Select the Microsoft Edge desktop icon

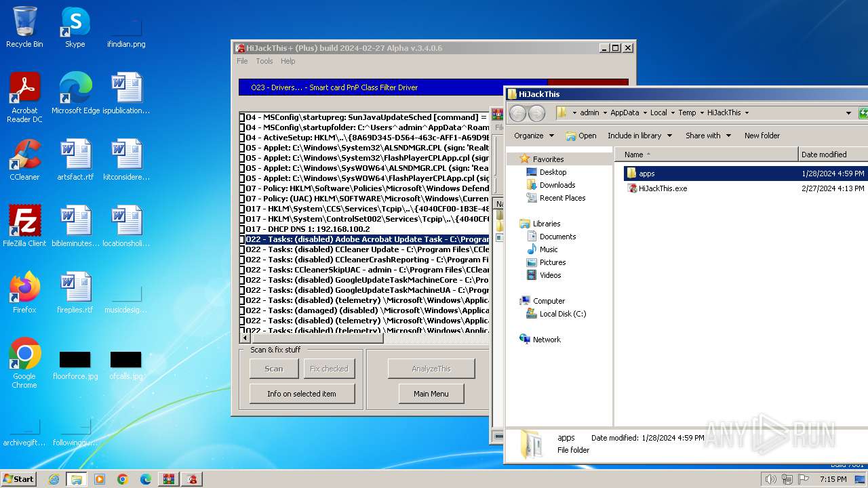[x=75, y=94]
